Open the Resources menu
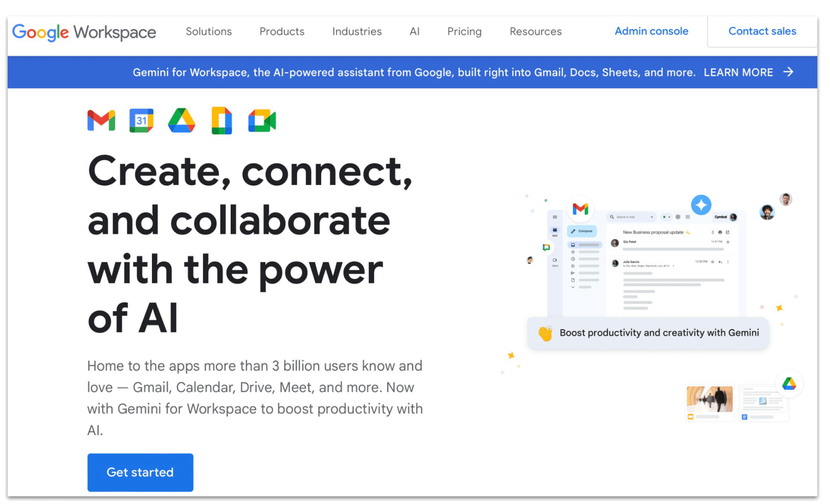This screenshot has width=830, height=504. tap(536, 32)
